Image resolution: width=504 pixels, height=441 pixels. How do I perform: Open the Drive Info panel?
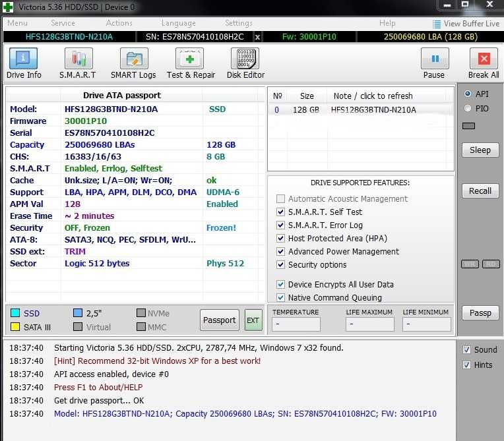click(24, 59)
